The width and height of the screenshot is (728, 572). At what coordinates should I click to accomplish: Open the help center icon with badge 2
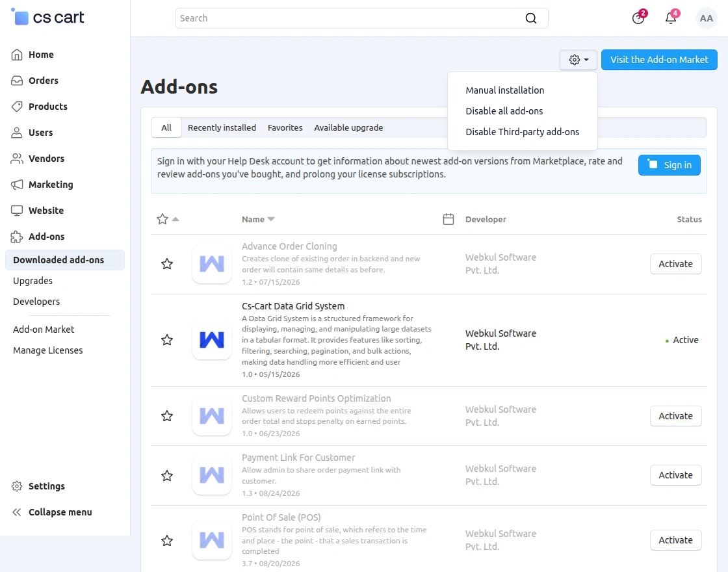[x=638, y=18]
